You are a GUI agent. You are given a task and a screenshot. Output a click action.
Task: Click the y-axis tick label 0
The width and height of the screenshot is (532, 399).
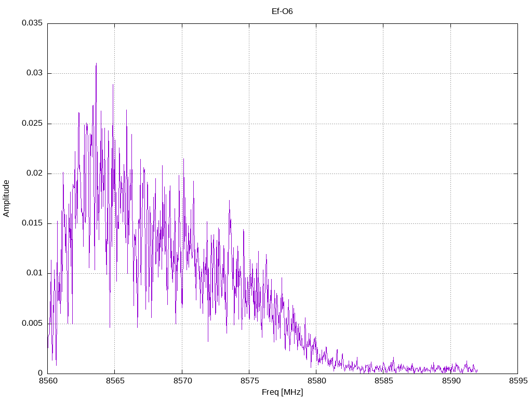tap(41, 373)
